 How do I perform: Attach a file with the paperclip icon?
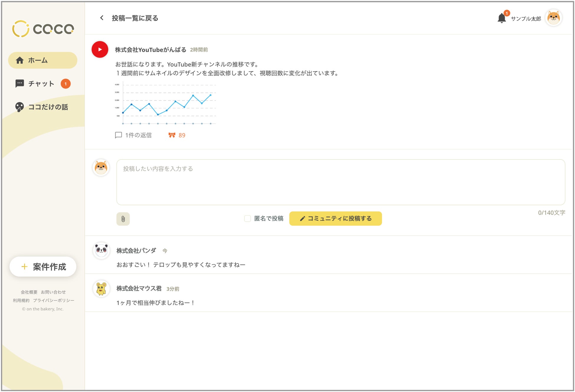coord(123,219)
